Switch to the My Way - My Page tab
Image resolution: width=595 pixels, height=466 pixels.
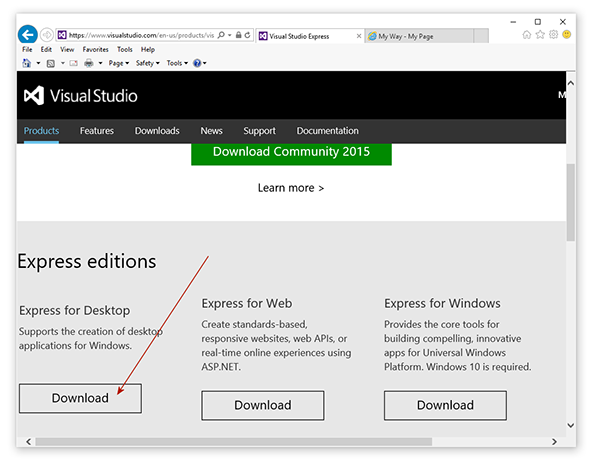(x=419, y=36)
